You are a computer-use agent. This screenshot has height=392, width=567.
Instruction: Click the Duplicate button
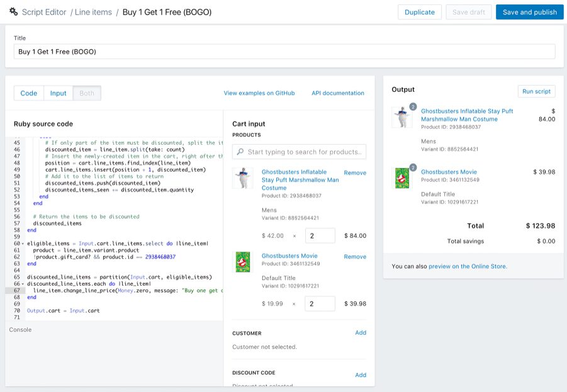[x=420, y=12]
